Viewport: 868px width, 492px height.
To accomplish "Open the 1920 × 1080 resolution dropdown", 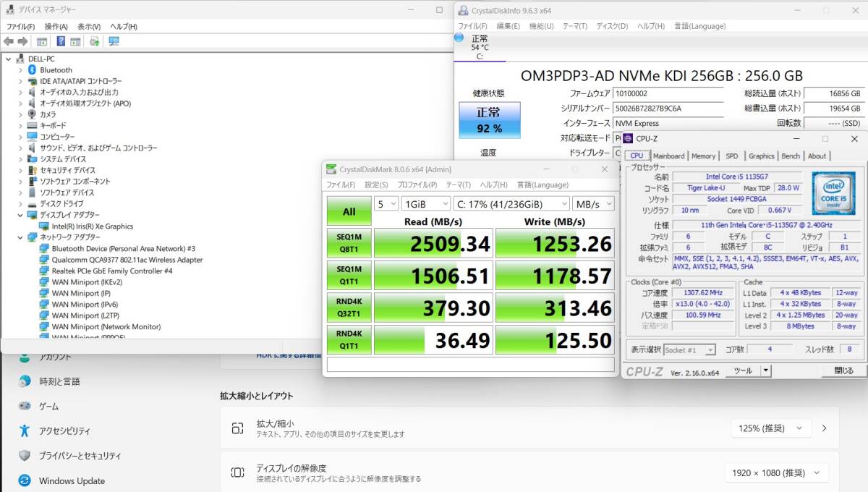I will (777, 472).
